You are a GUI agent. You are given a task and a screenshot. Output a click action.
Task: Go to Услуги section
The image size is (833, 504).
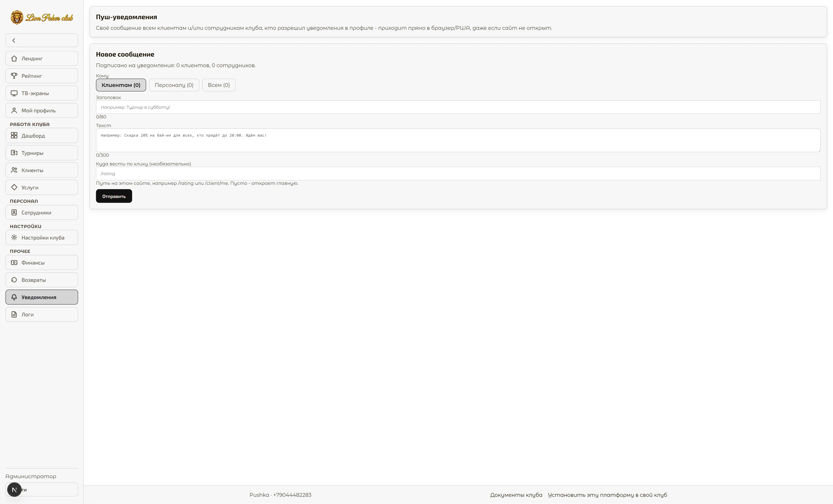click(42, 187)
